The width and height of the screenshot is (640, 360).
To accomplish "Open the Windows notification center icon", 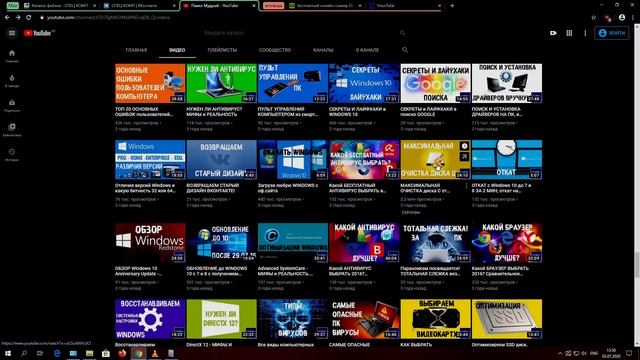I will (x=629, y=353).
